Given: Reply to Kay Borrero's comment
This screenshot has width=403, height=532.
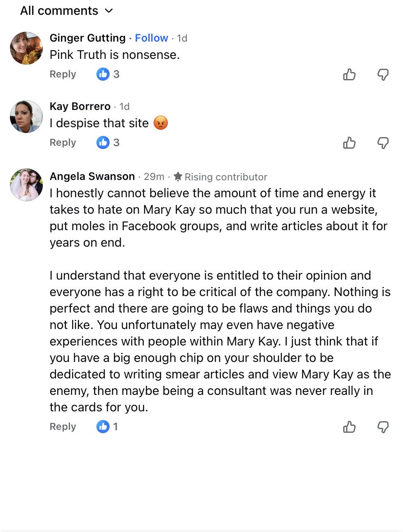Looking at the screenshot, I should 63,142.
